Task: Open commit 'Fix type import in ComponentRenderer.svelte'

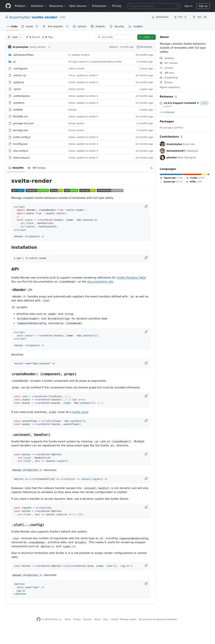Action: pyautogui.click(x=95, y=62)
